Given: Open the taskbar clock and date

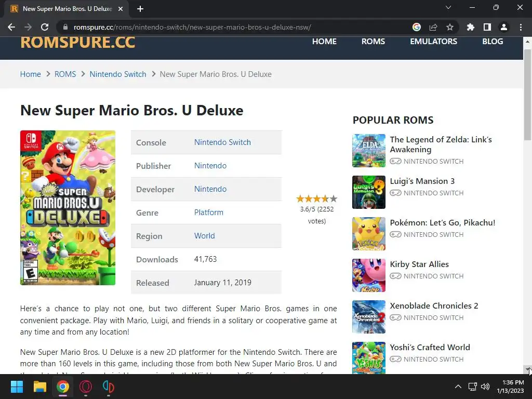Looking at the screenshot, I should point(510,387).
